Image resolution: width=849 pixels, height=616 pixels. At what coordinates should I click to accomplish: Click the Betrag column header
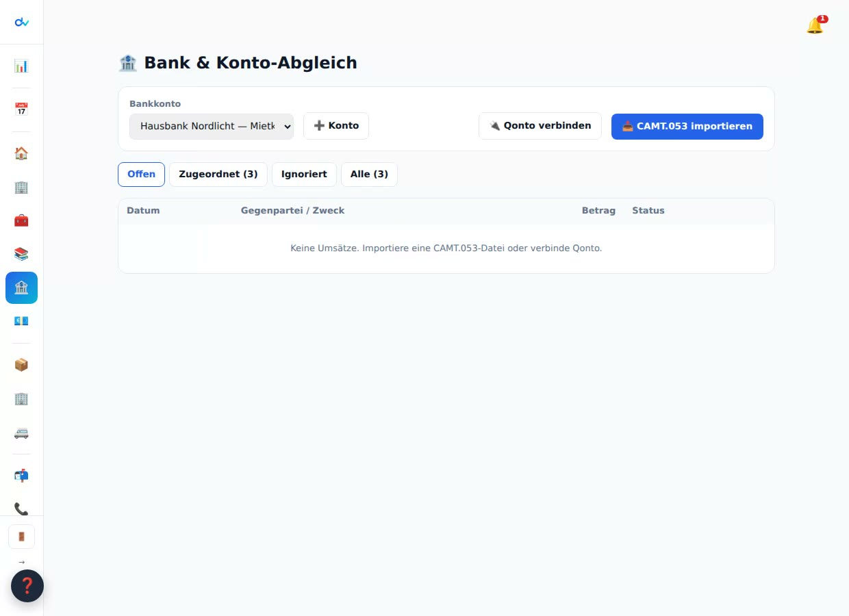[598, 211]
